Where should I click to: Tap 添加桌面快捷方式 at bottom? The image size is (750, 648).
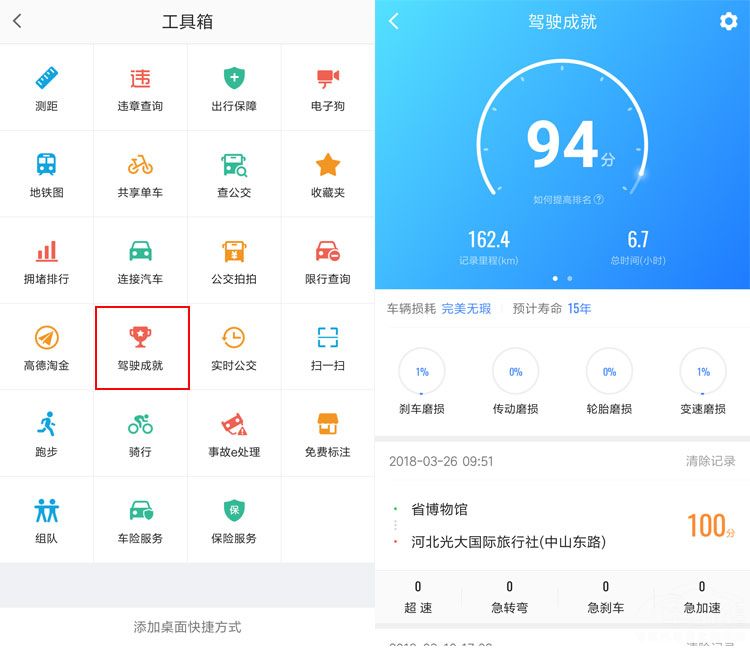[188, 627]
